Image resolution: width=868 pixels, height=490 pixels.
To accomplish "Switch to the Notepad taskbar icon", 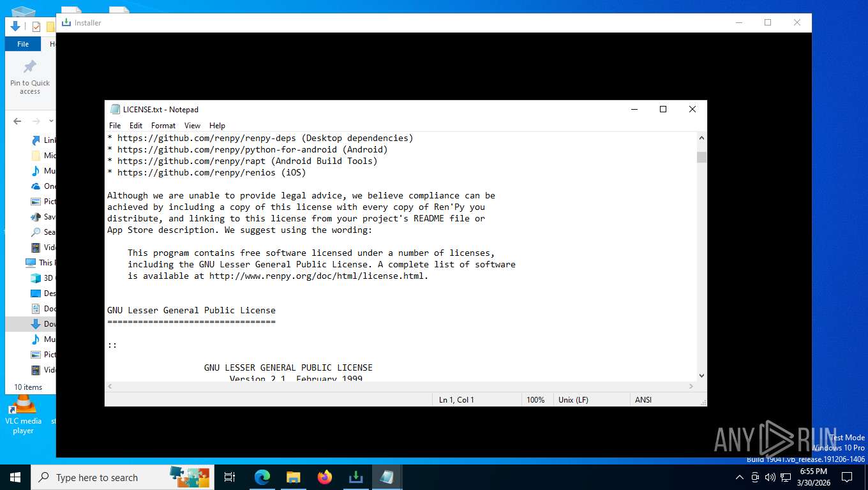I will (x=387, y=477).
